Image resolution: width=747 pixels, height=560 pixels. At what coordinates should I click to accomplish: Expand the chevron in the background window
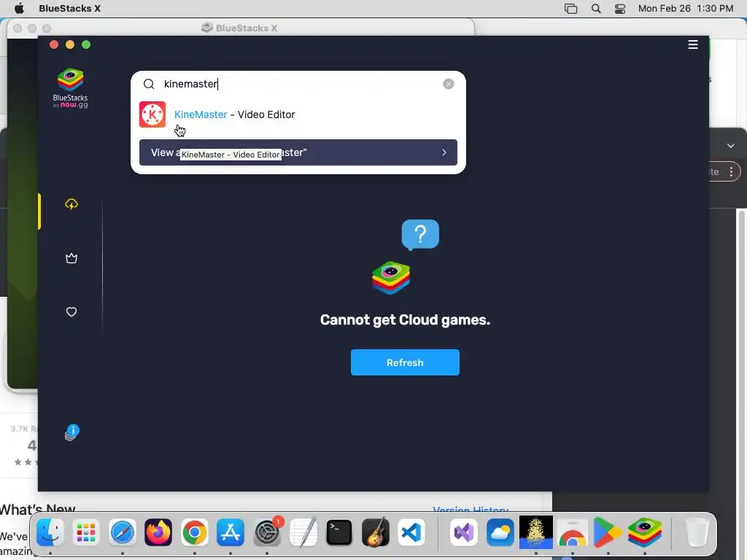(x=731, y=146)
